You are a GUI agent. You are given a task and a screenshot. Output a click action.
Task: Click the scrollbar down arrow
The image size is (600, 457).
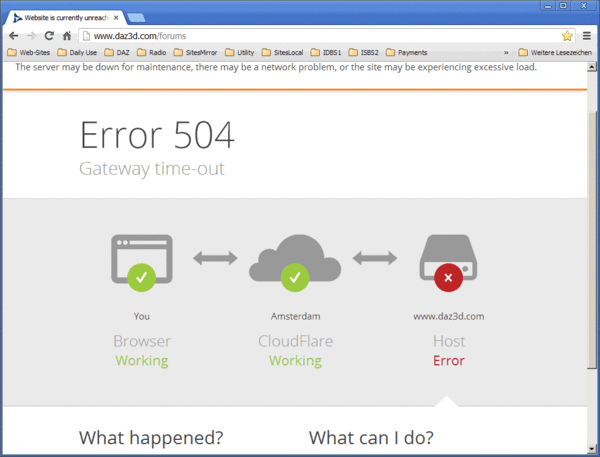[x=592, y=449]
